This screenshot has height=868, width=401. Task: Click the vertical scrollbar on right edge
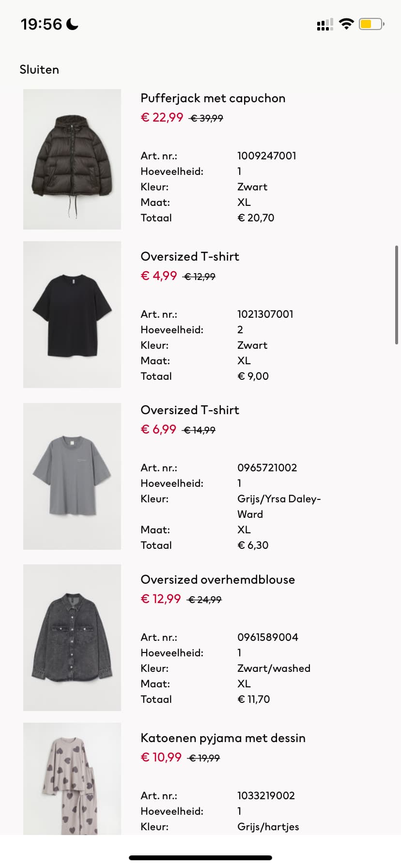pos(397,295)
